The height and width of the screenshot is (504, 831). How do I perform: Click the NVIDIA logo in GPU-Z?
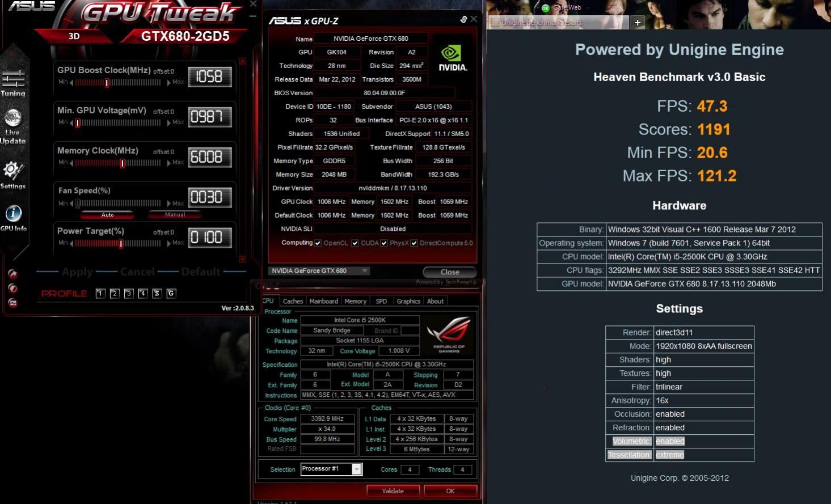[x=452, y=58]
